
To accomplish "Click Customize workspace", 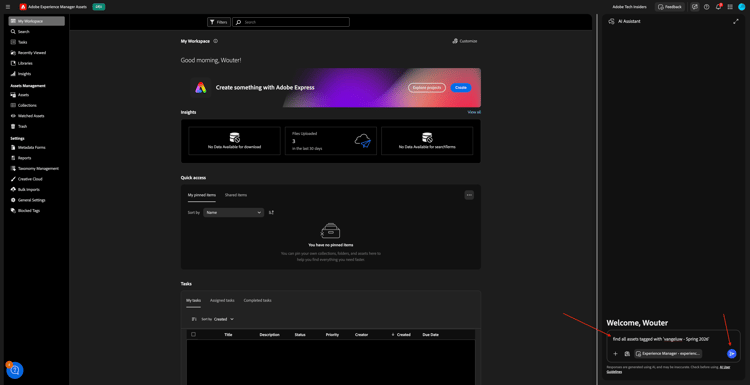I will coord(464,41).
